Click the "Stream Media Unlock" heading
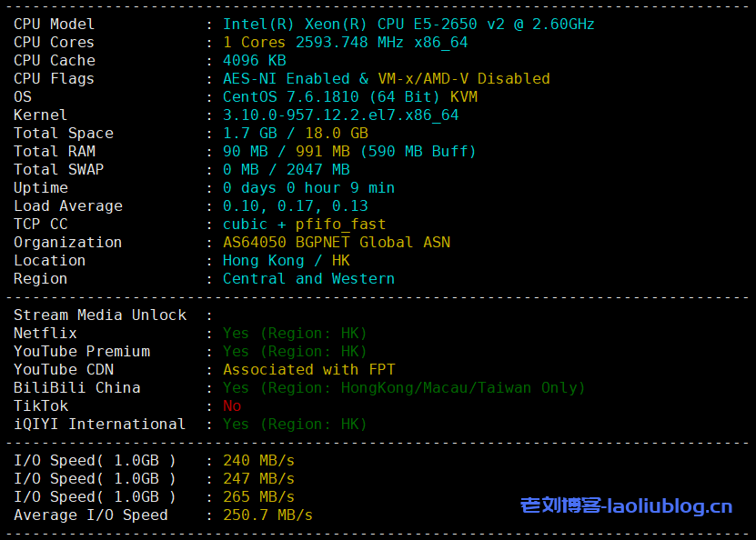This screenshot has height=540, width=756. pyautogui.click(x=99, y=315)
